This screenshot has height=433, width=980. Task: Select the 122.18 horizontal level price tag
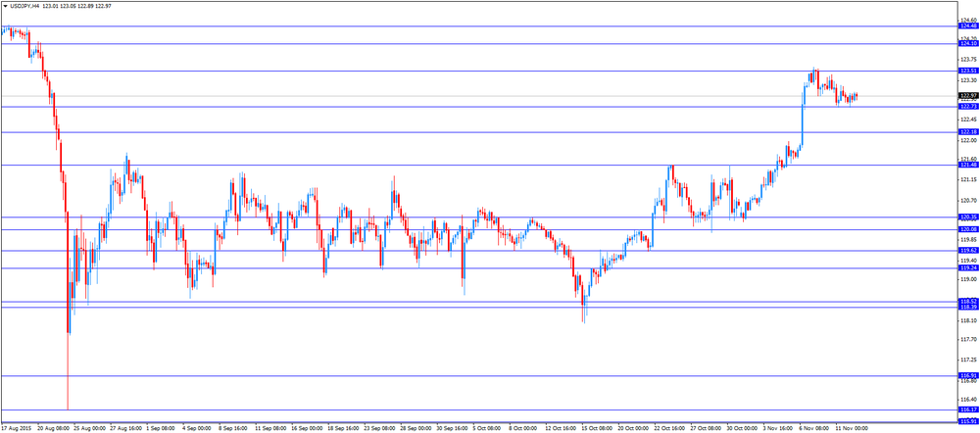pos(969,132)
